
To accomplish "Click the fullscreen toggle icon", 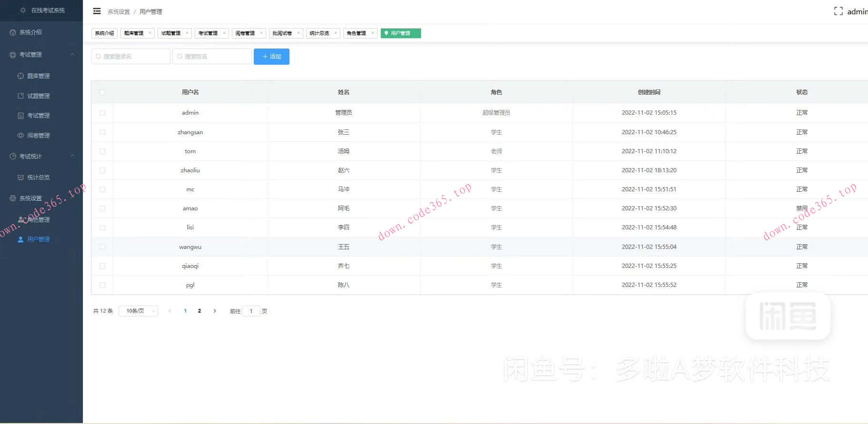I will [838, 11].
